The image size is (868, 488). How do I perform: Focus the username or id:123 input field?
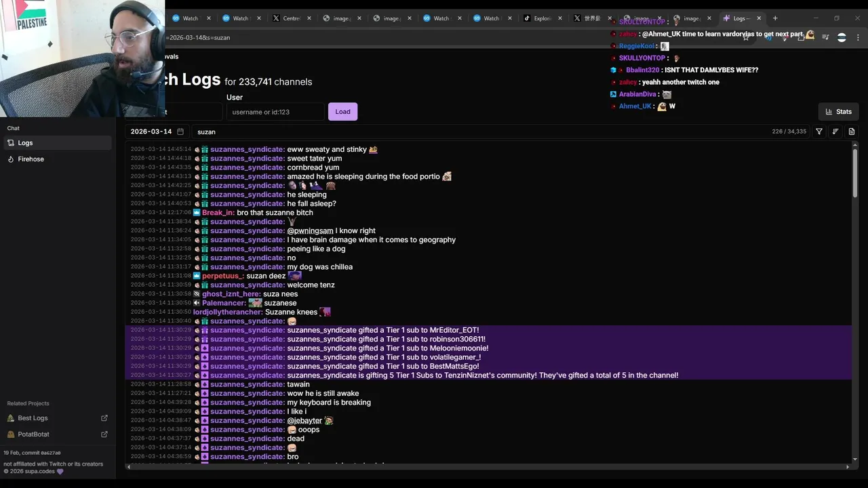click(275, 112)
